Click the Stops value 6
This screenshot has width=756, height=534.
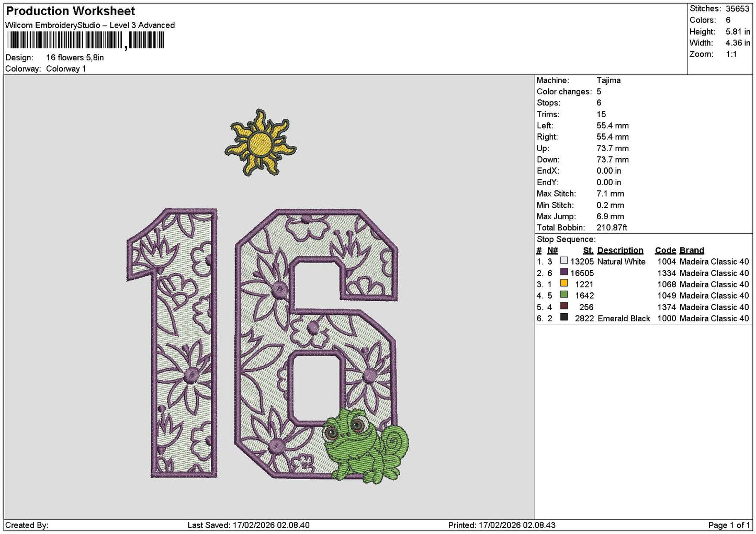599,103
